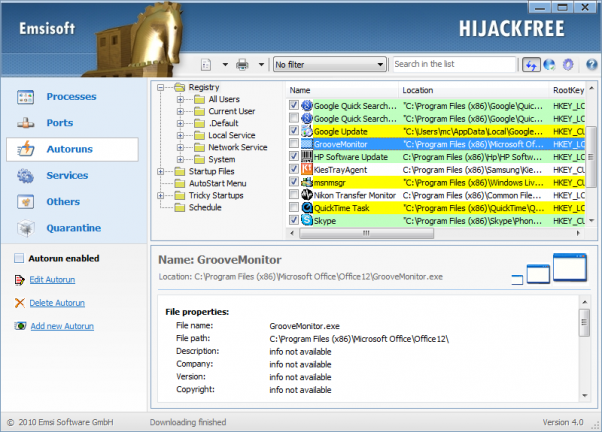The height and width of the screenshot is (432, 602).
Task: Click the Nikon Transfer Monitor icon
Action: pos(307,195)
